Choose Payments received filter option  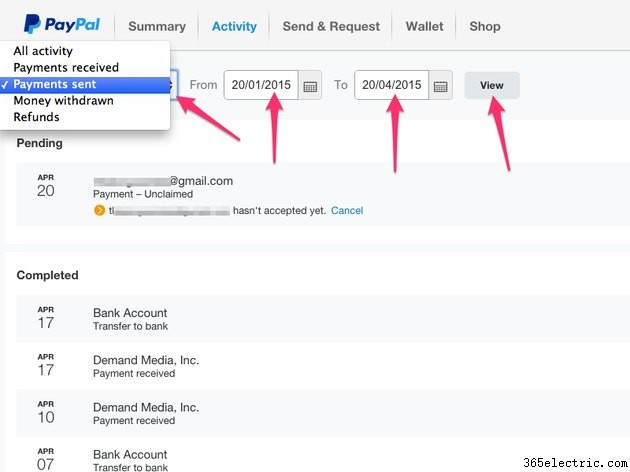85,67
